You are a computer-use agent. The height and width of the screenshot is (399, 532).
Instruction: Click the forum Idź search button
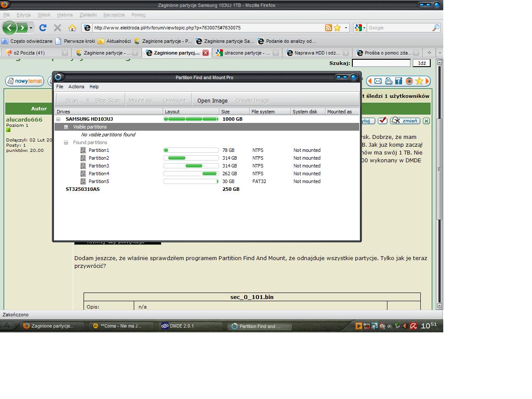tap(422, 63)
